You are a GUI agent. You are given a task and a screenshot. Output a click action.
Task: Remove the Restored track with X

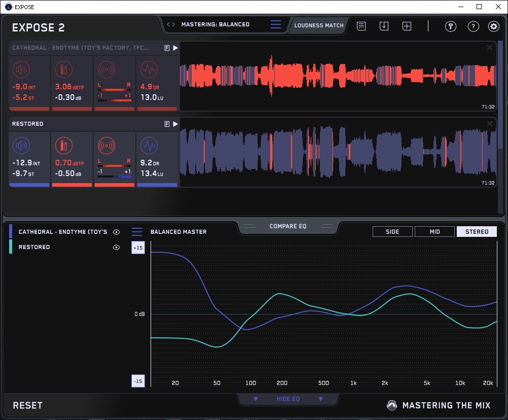tap(490, 124)
